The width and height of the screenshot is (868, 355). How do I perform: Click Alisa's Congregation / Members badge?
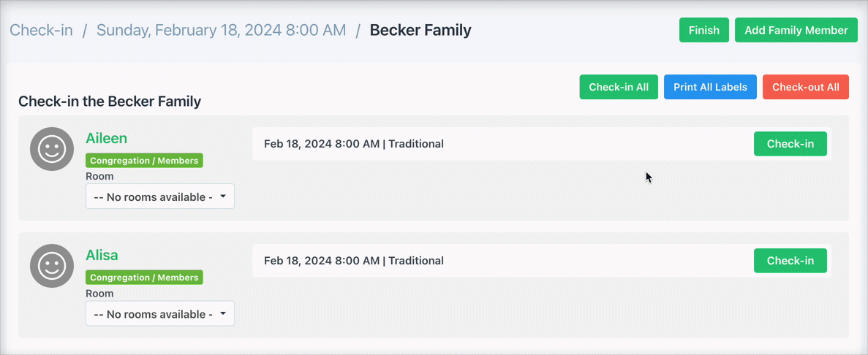144,278
